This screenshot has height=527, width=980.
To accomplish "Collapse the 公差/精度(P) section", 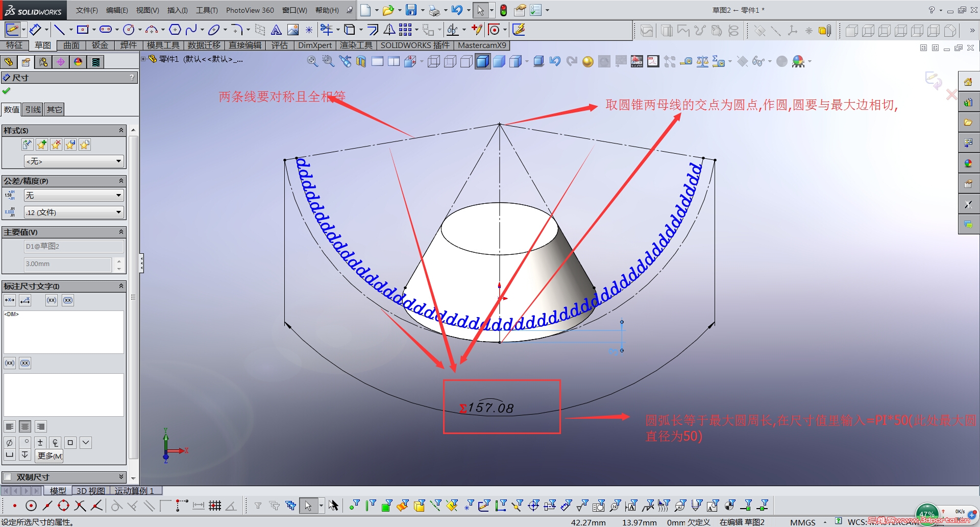I will pyautogui.click(x=120, y=180).
